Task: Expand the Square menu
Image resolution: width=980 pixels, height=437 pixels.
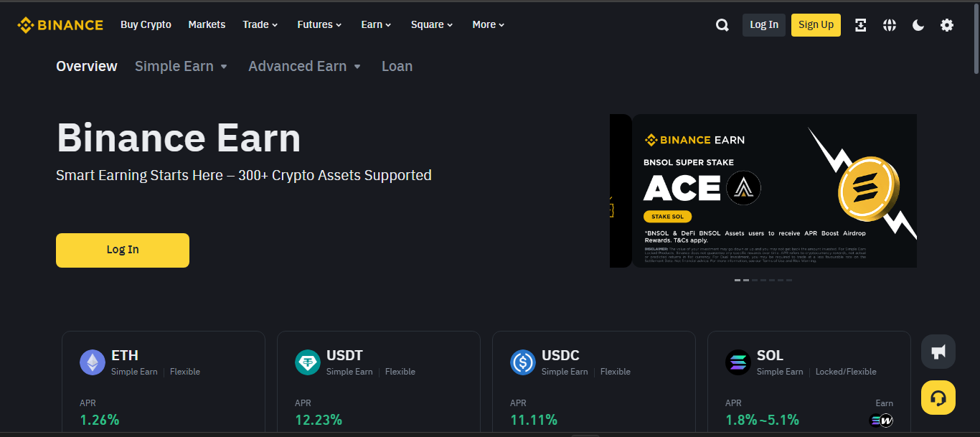Action: (x=433, y=24)
